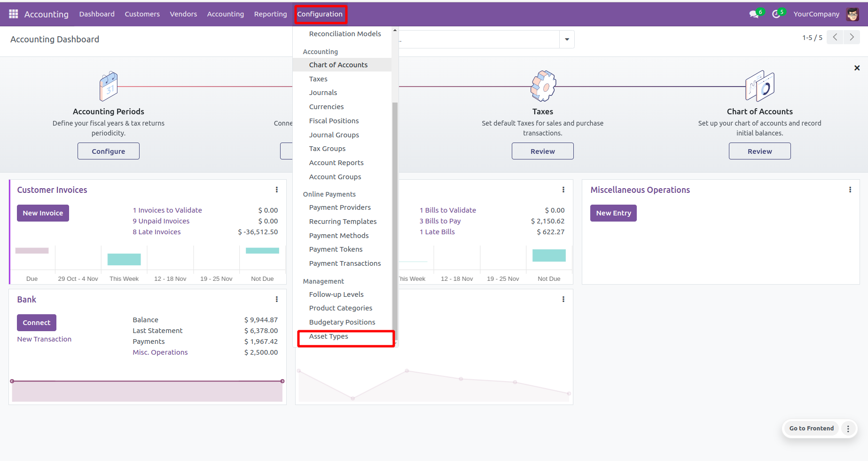Open the activities clock icon
The image size is (868, 461).
(776, 14)
